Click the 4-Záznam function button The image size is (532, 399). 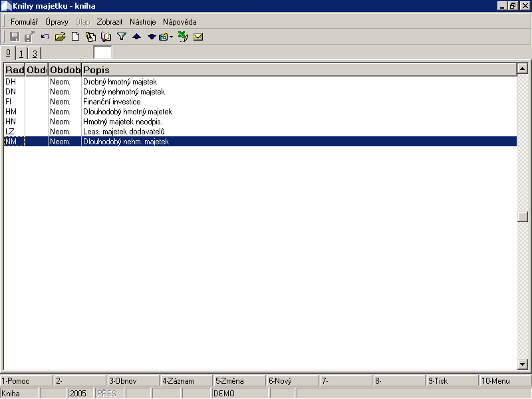tap(186, 380)
